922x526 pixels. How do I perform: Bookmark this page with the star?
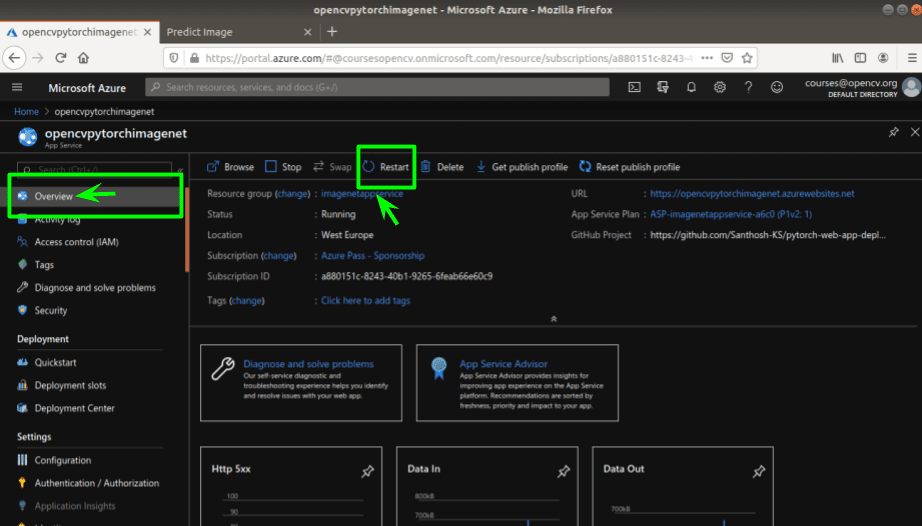pyautogui.click(x=747, y=58)
